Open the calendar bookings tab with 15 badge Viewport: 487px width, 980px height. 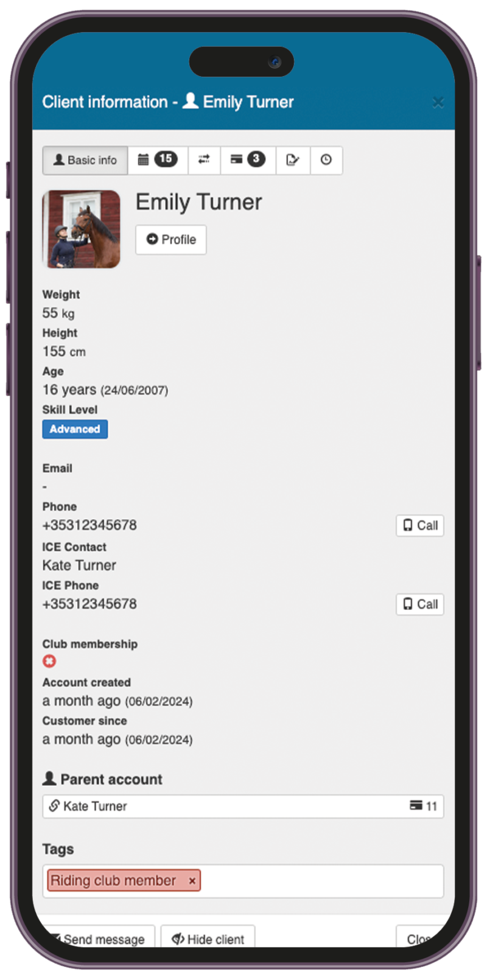pos(158,160)
